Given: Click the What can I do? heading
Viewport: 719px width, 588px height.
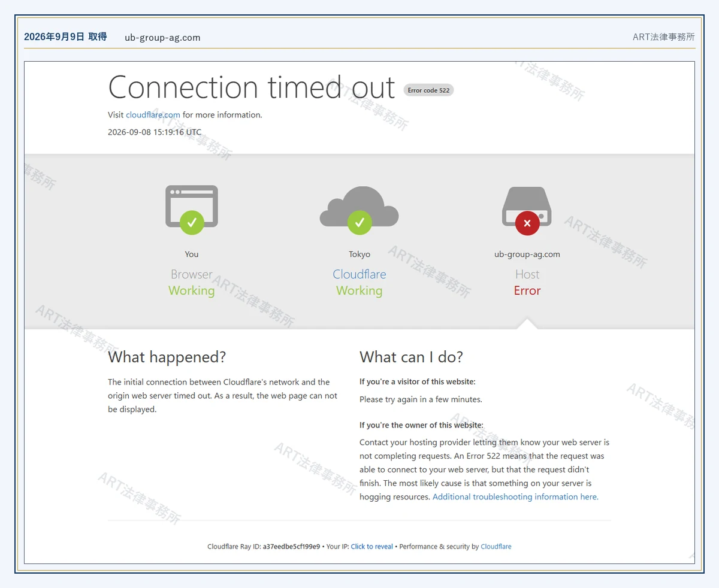Looking at the screenshot, I should [x=412, y=357].
